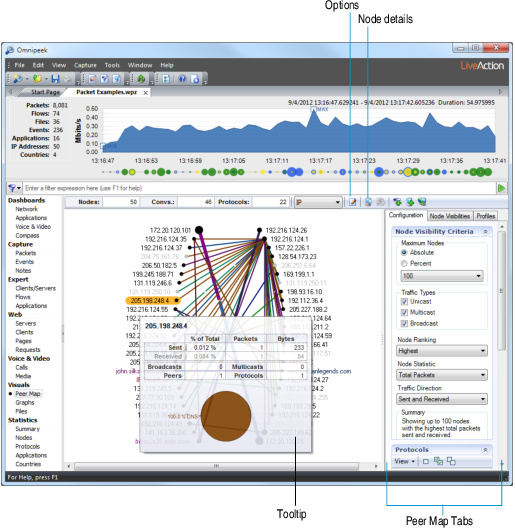This screenshot has width=515, height=530.
Task: Open the IP protocol type dropdown
Action: (318, 202)
